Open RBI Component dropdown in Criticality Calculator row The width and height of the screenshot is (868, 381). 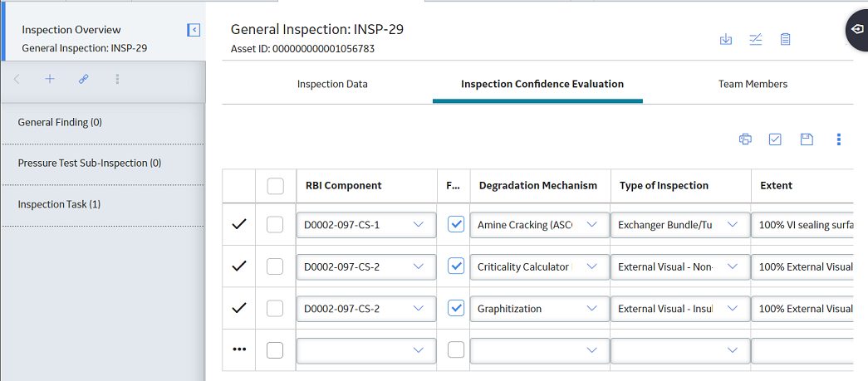(x=366, y=266)
